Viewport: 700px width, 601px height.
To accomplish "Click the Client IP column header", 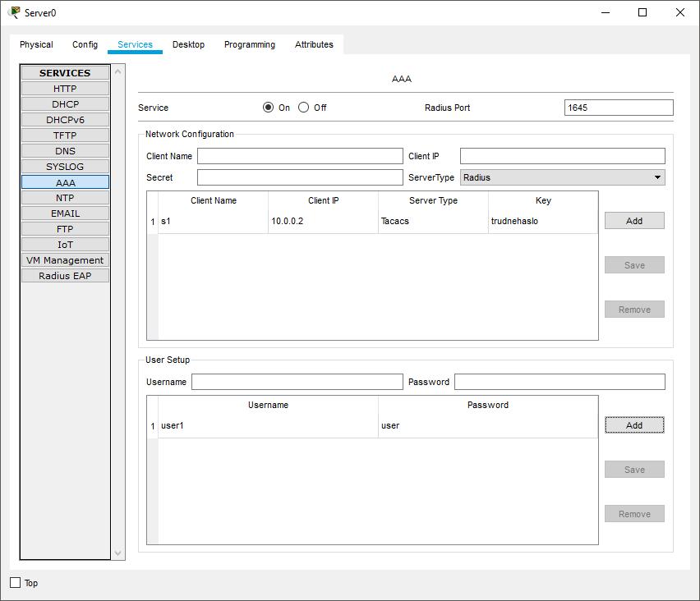I will tap(323, 201).
